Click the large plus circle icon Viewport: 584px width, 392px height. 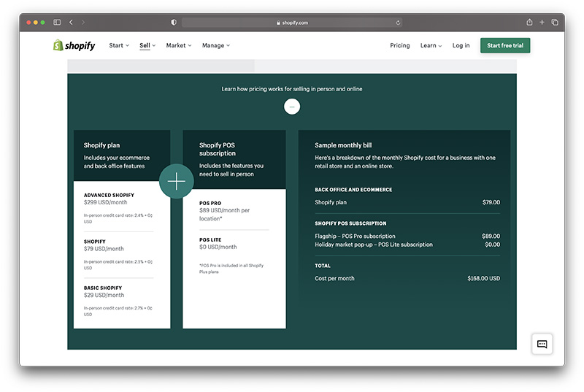pos(176,181)
